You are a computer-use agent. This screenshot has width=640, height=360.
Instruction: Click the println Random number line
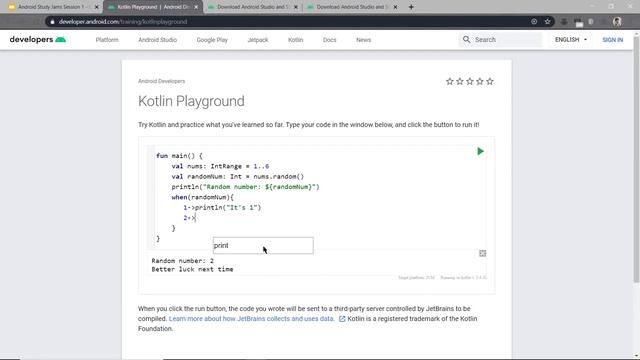pos(245,187)
